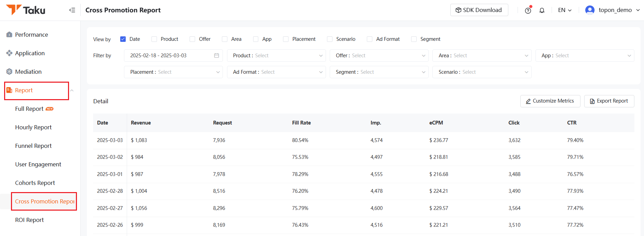This screenshot has height=236, width=644.
Task: Expand the Scenario filter dropdown
Action: point(482,72)
